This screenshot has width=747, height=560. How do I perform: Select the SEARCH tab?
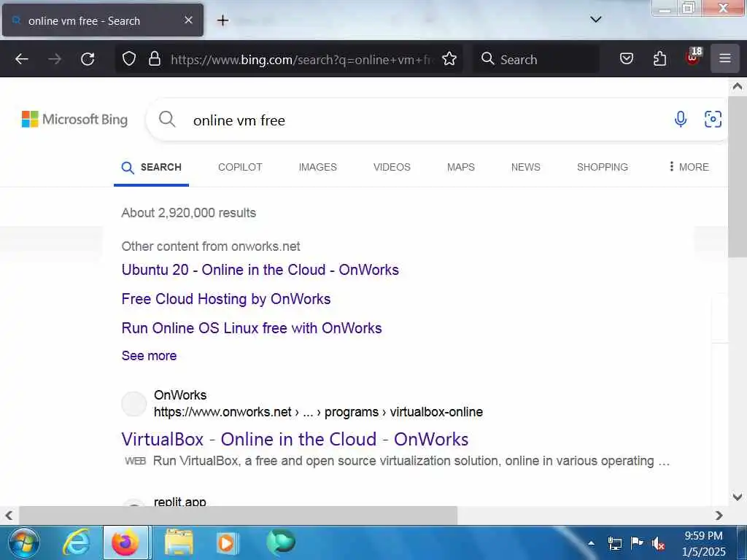(151, 167)
